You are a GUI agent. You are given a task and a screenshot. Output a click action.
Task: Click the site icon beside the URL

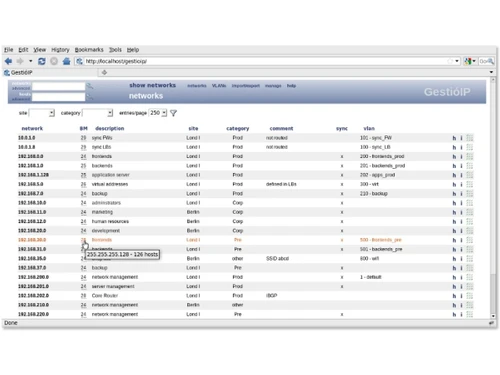pos(79,61)
